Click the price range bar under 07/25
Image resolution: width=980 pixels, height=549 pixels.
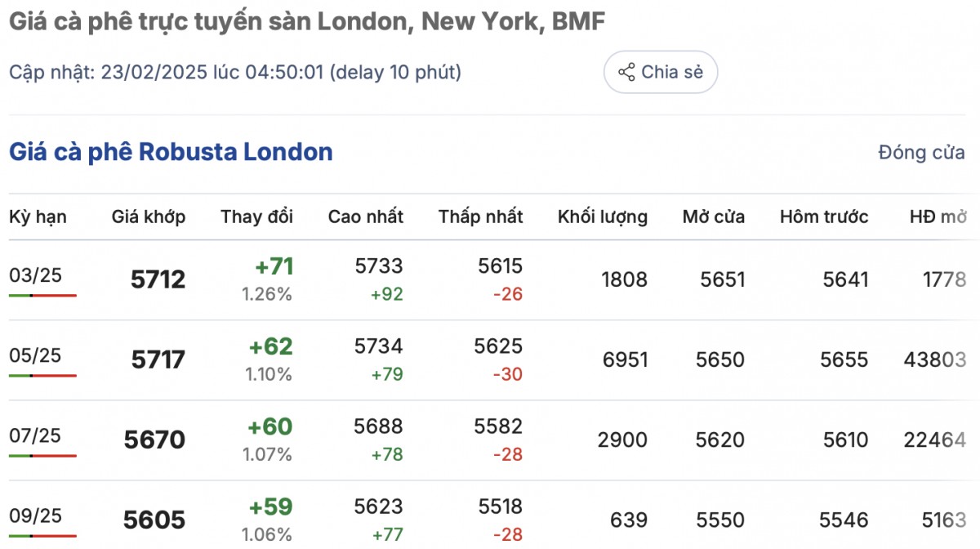click(x=42, y=455)
